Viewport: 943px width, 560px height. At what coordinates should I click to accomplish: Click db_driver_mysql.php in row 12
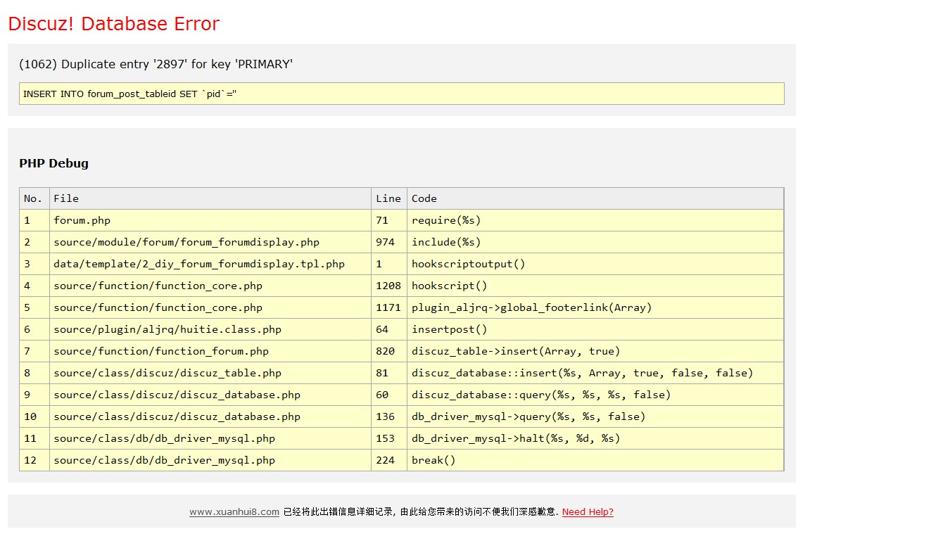(165, 460)
